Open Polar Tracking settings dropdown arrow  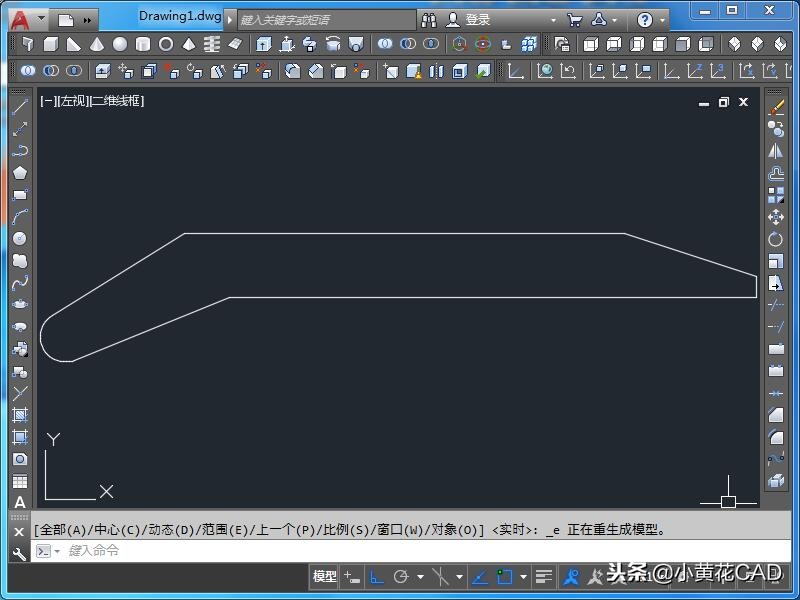coord(420,577)
